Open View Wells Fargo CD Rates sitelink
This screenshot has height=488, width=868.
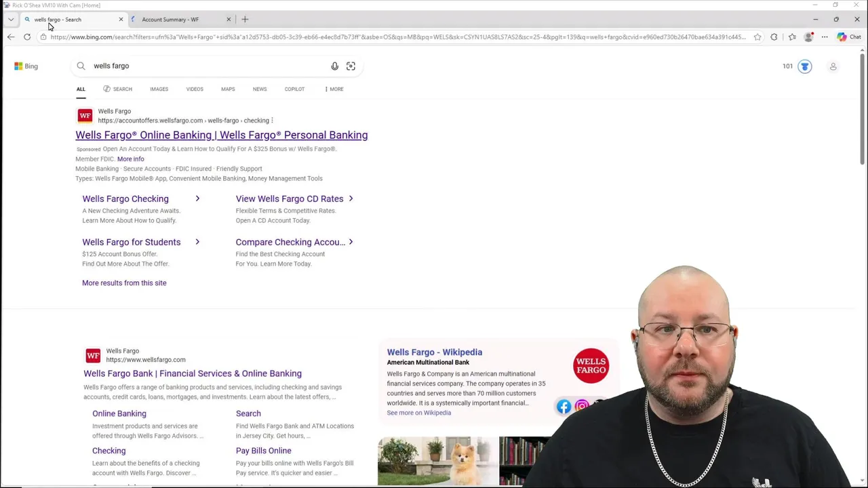click(290, 199)
